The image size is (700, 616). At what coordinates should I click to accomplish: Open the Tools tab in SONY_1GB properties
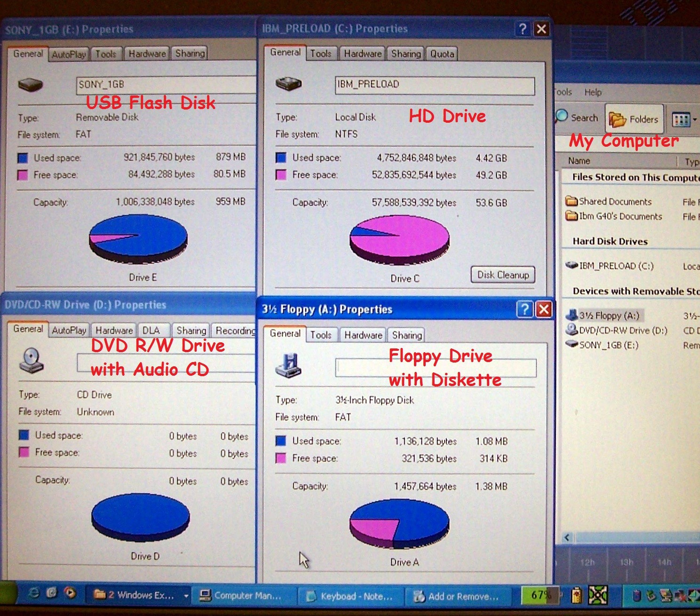tap(106, 54)
